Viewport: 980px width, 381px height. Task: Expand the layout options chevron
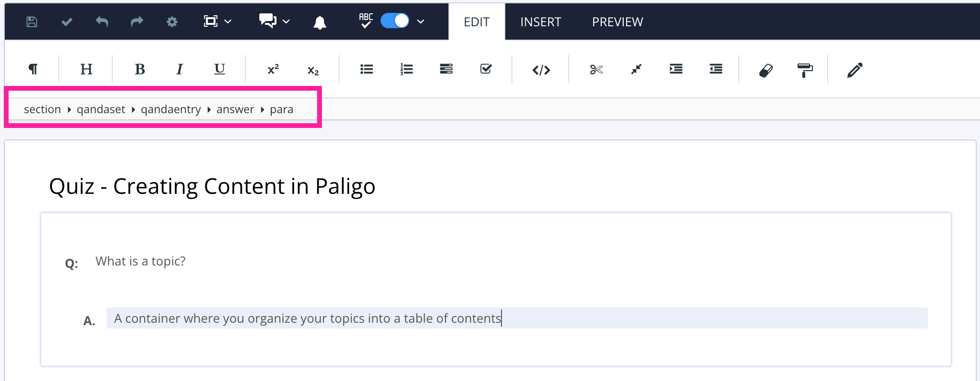(x=228, y=21)
